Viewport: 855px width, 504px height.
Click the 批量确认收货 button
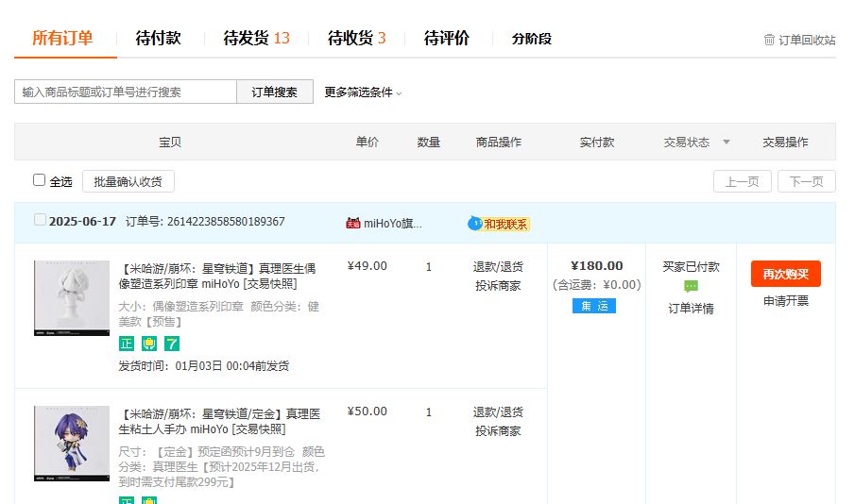click(128, 181)
